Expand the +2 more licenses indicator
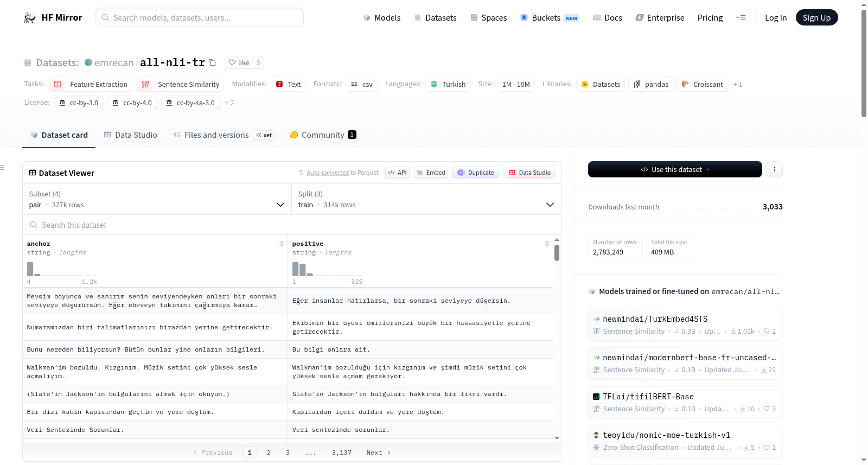The width and height of the screenshot is (868, 465). pos(229,103)
